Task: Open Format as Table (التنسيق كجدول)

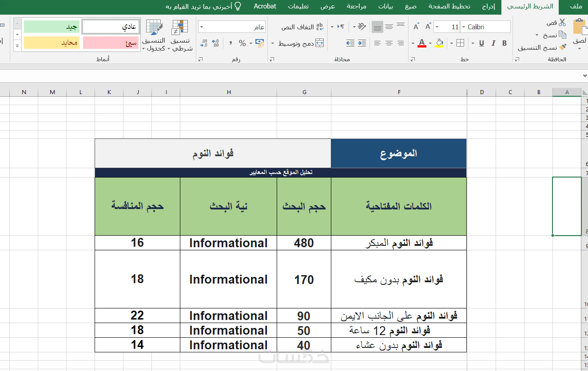Action: 154,36
